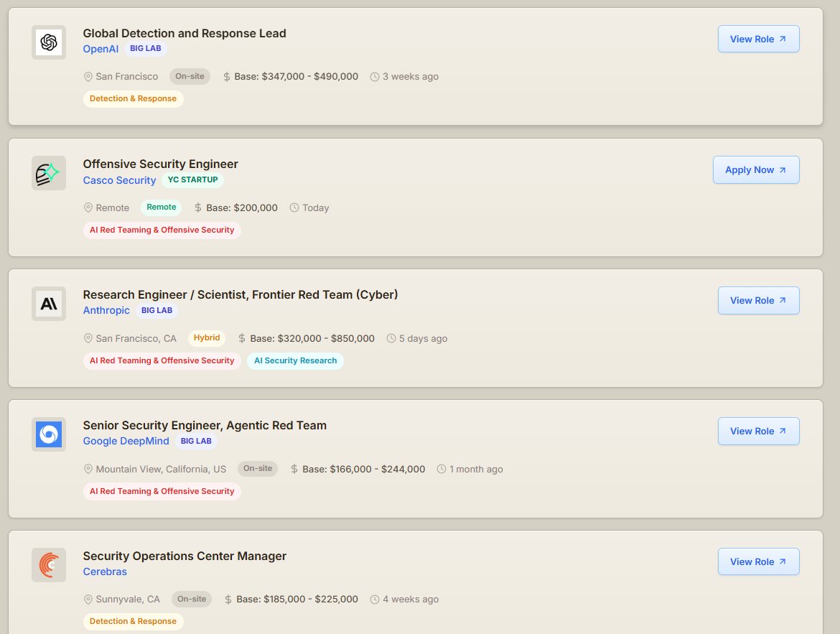Click the Hybrid work-mode badge
This screenshot has height=634, width=840.
pos(207,338)
